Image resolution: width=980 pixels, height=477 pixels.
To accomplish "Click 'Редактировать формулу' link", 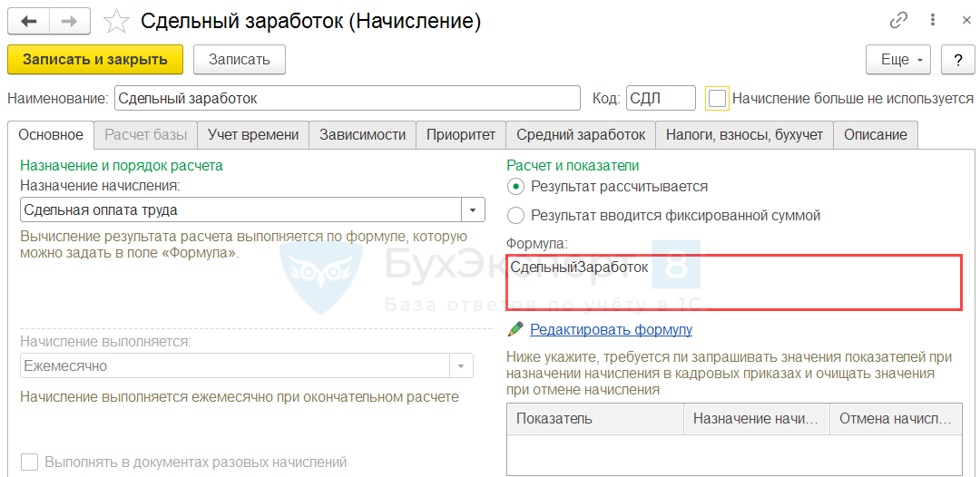I will 611,329.
